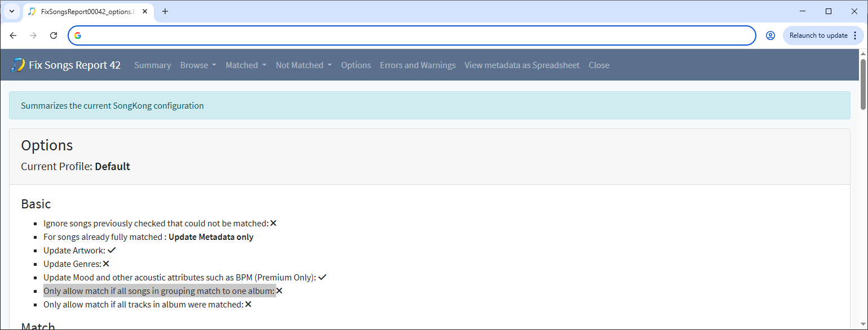Click 'Current Profile: Default' text
This screenshot has width=868, height=330.
click(x=76, y=167)
